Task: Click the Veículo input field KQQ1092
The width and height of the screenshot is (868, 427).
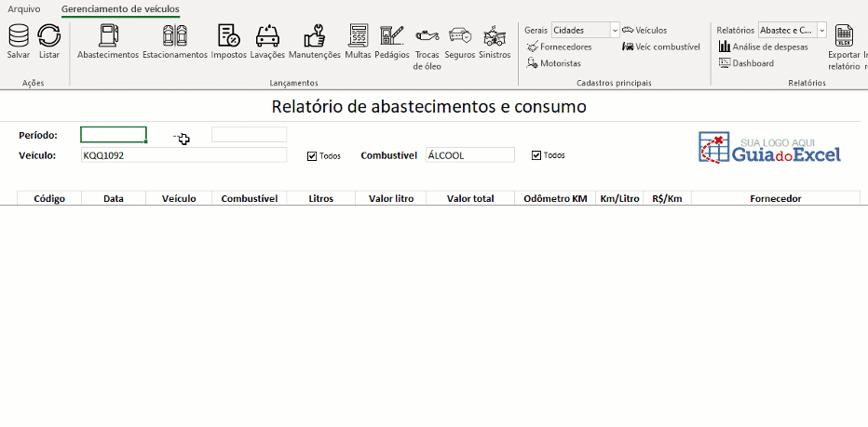Action: [183, 155]
